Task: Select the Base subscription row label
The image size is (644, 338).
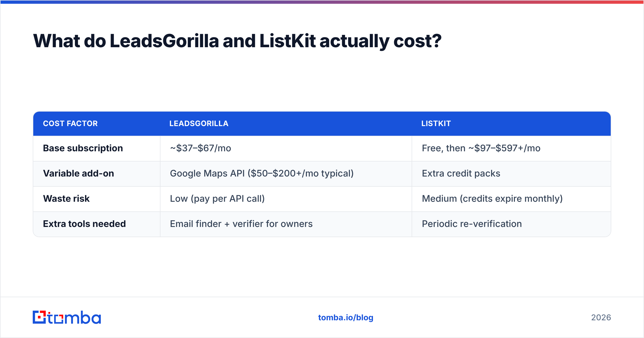Action: pyautogui.click(x=83, y=148)
